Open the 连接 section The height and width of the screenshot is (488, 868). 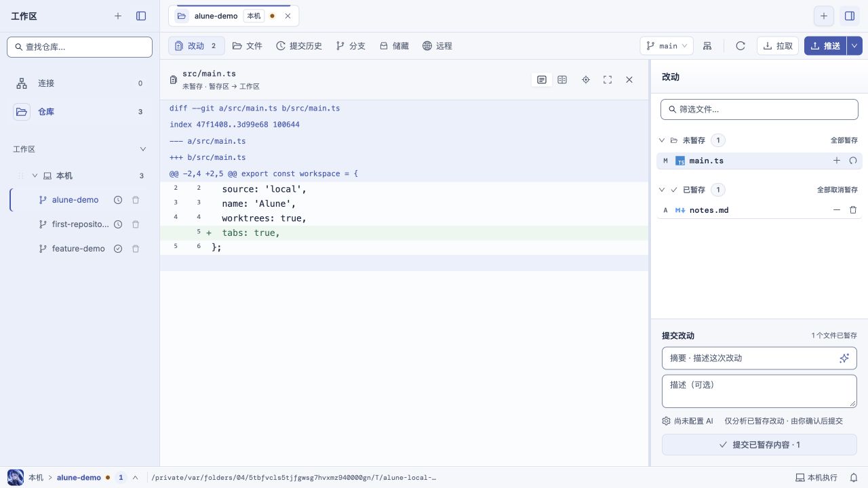[x=79, y=83]
